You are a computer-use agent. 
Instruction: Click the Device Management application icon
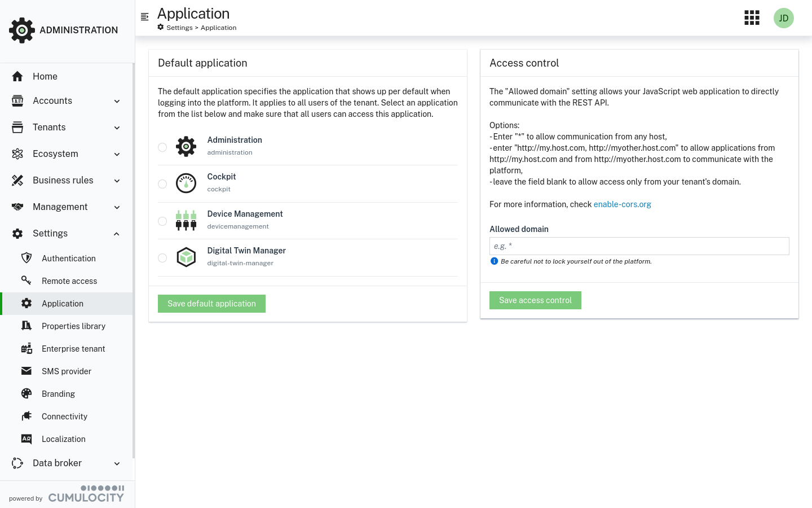pos(186,220)
